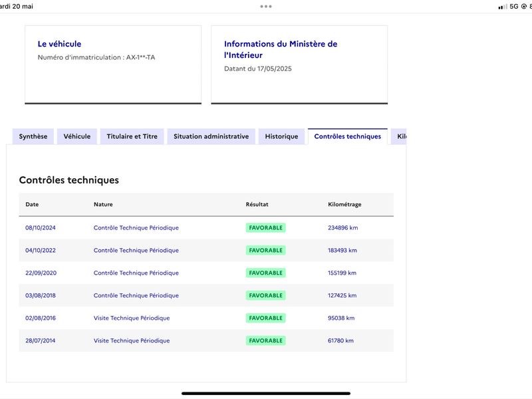The width and height of the screenshot is (532, 399).
Task: Select the date 08/10/2024
Action: pos(41,227)
